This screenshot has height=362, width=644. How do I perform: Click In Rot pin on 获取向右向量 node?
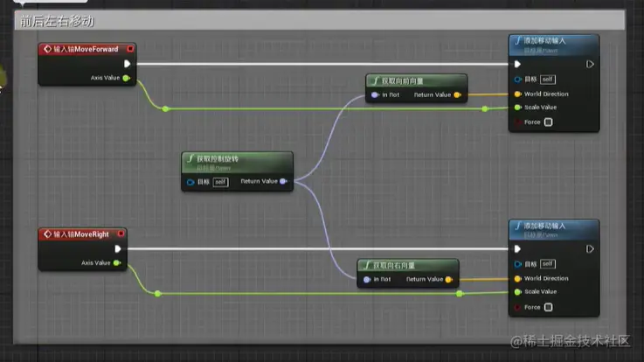coord(367,280)
